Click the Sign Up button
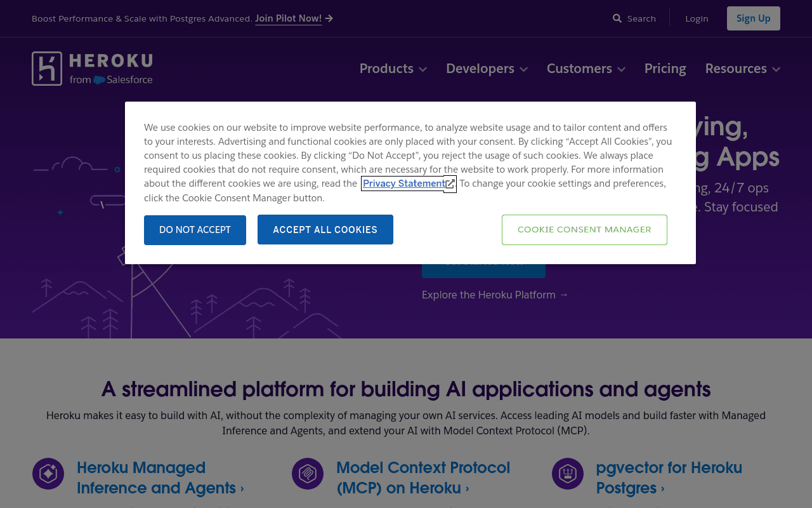The height and width of the screenshot is (508, 812). [x=754, y=18]
